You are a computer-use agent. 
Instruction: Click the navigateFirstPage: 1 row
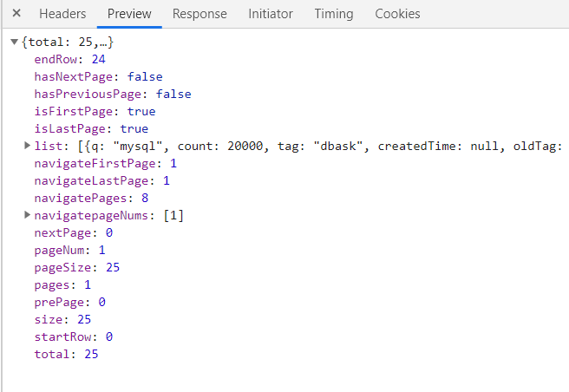pyautogui.click(x=105, y=163)
